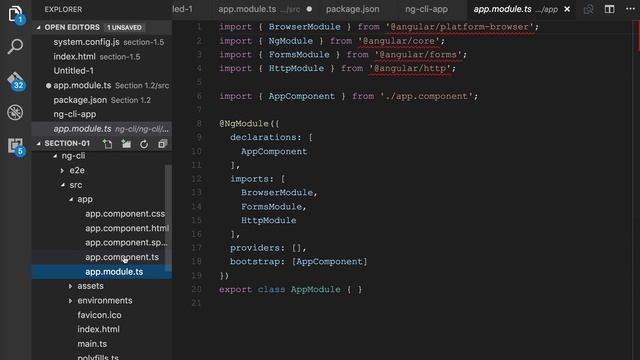The width and height of the screenshot is (640, 360).
Task: Open polyfills.ts in file tree
Action: tap(98, 356)
